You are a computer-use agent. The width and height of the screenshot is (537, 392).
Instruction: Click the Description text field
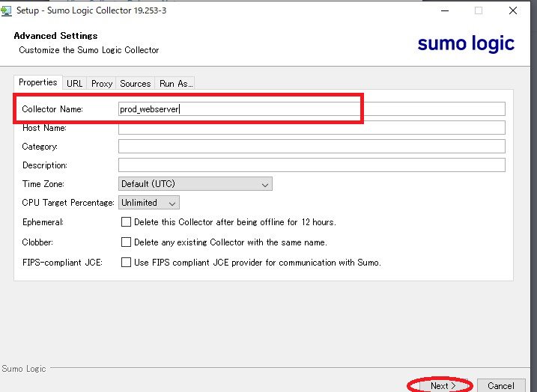click(x=312, y=165)
